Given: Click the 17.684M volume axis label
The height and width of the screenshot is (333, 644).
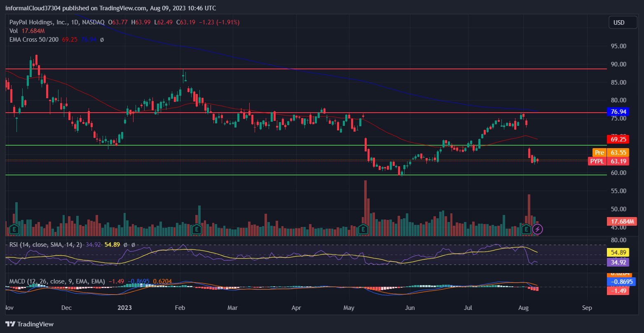Looking at the screenshot, I should 622,222.
